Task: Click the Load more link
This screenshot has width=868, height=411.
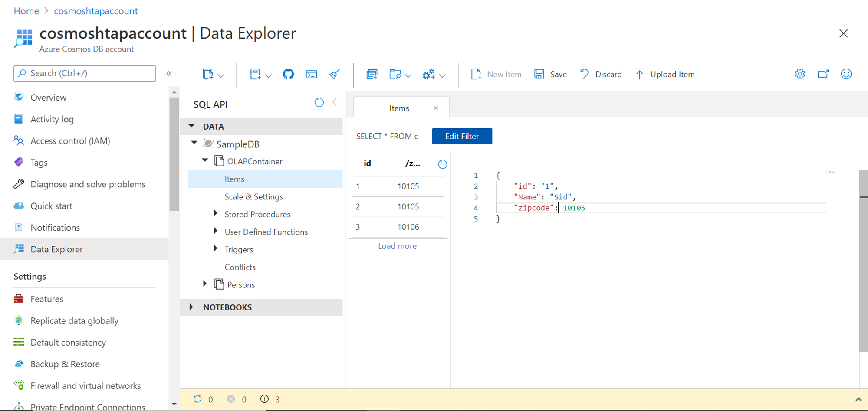Action: click(397, 246)
